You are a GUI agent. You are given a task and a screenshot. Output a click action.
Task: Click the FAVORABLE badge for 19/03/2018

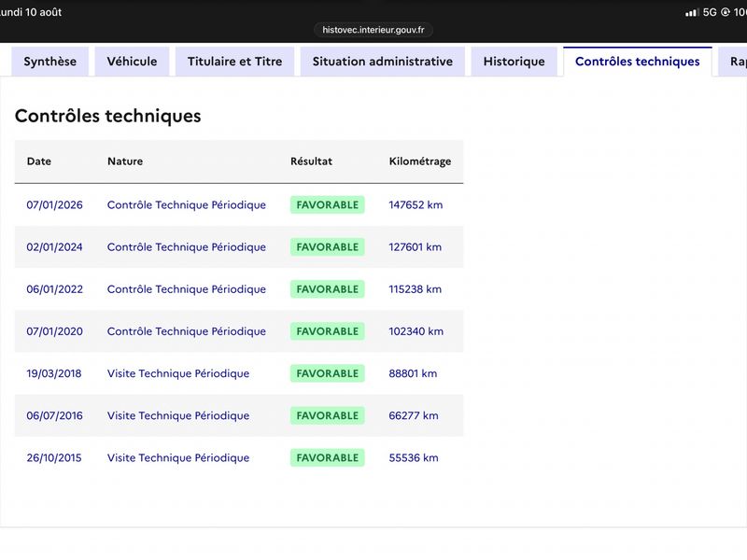[x=328, y=373]
